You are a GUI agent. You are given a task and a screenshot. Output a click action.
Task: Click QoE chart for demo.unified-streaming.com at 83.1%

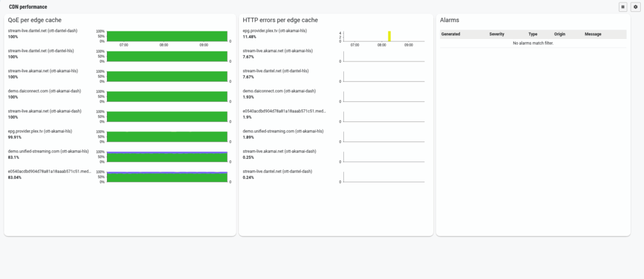tap(167, 157)
